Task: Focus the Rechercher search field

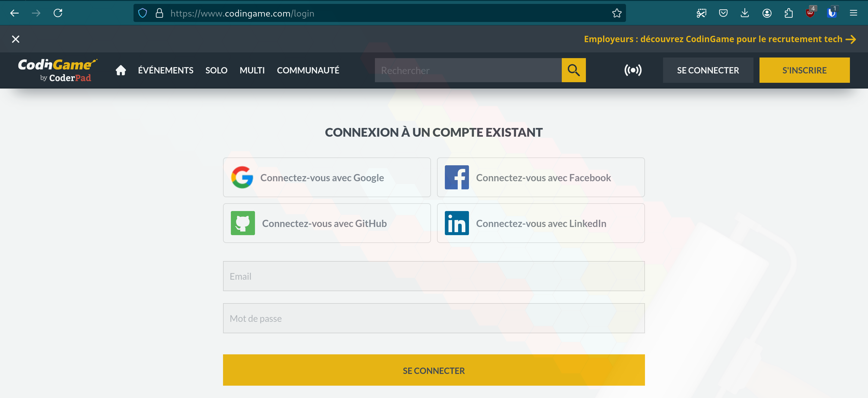Action: point(468,70)
